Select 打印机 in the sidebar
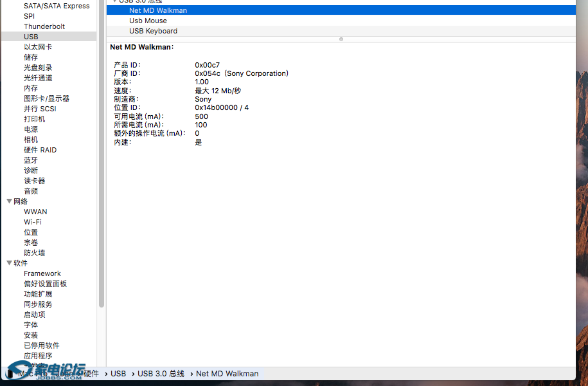Image resolution: width=588 pixels, height=386 pixels. click(x=35, y=119)
